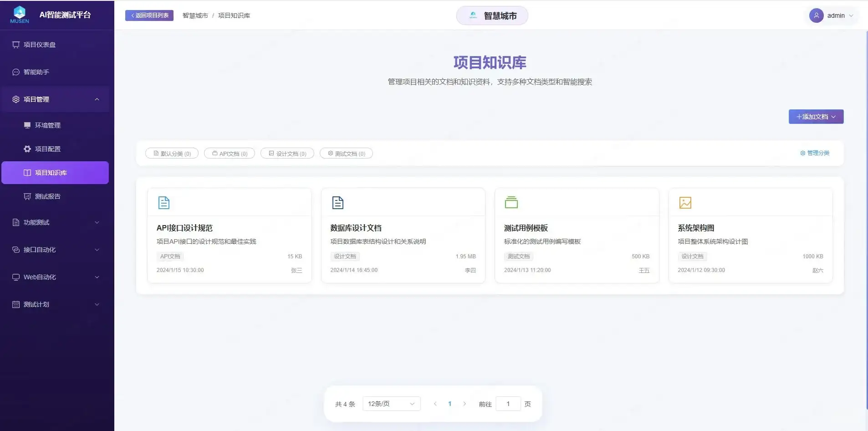Open the API接口设计规范 document file icon
This screenshot has width=868, height=431.
pos(163,202)
